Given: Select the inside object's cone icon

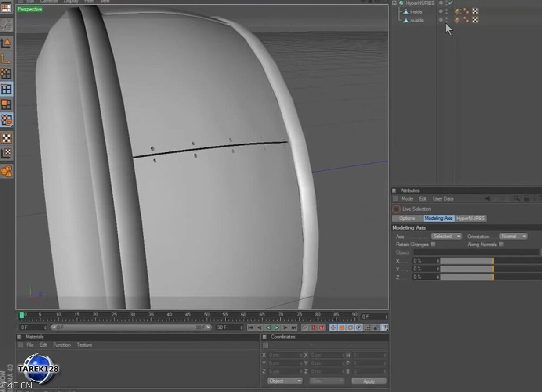Looking at the screenshot, I should pos(406,11).
